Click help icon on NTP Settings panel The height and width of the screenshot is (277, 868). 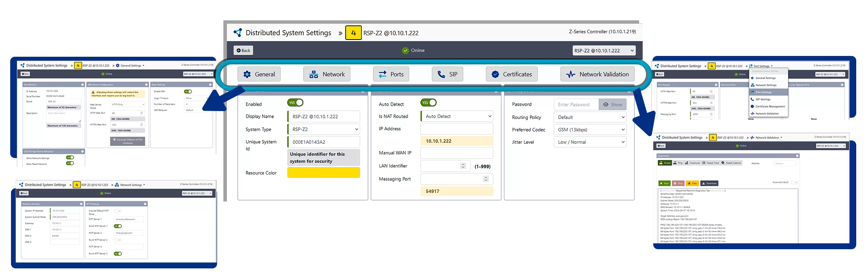[x=145, y=204]
